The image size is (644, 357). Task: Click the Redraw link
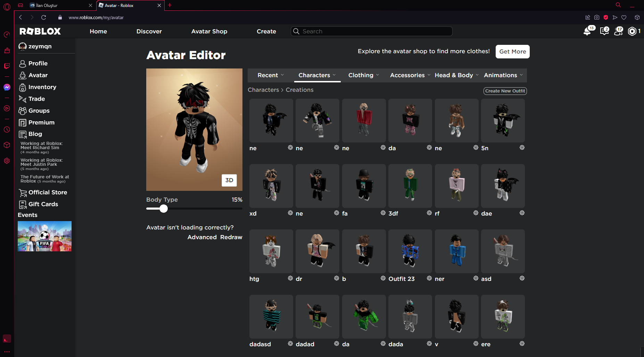point(231,237)
